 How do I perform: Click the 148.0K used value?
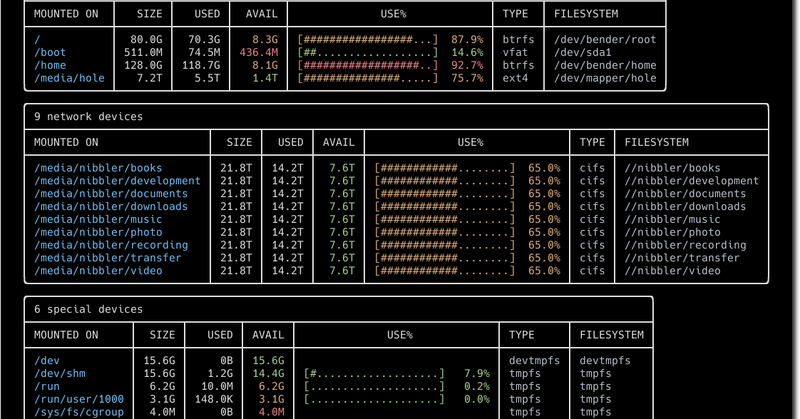pos(214,399)
